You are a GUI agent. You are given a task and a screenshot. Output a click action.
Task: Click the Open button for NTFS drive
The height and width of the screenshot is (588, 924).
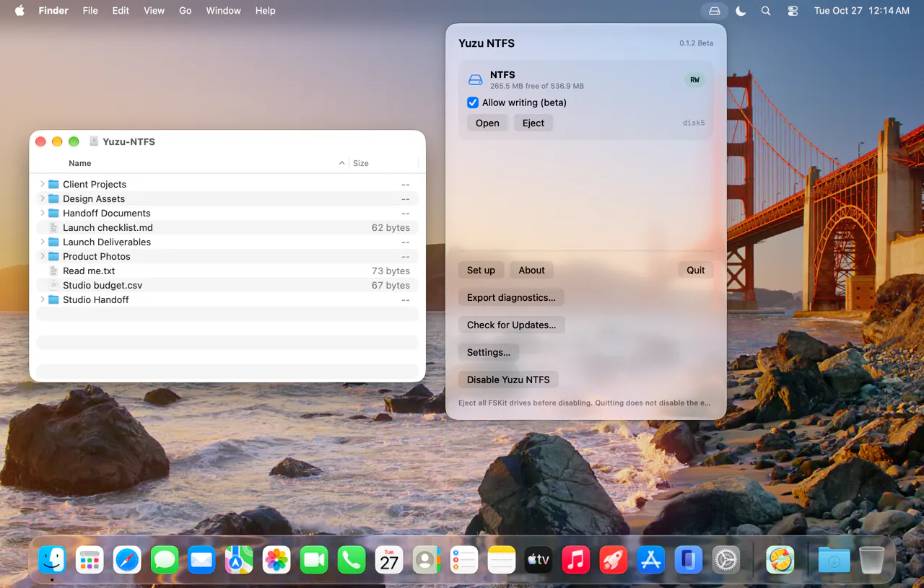coord(487,123)
